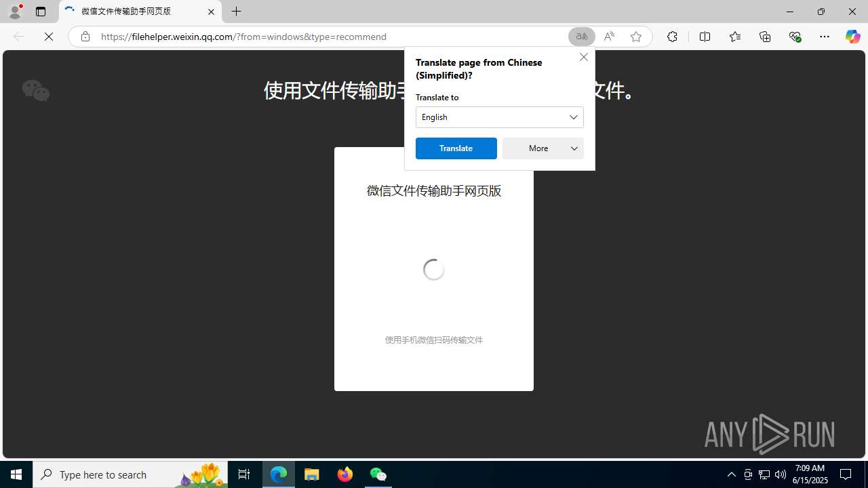Open the Collections icon
This screenshot has height=488, width=868.
765,37
